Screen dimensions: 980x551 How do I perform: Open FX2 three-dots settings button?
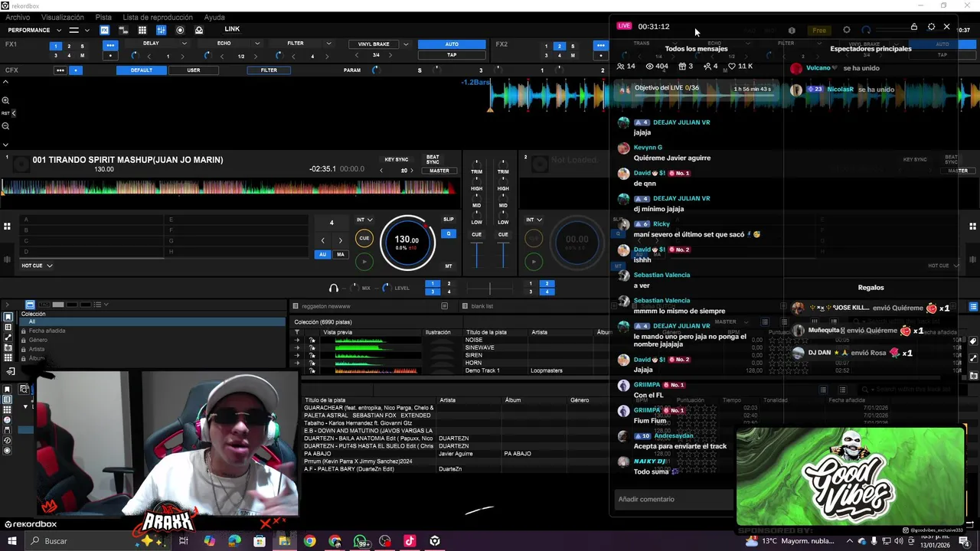tap(601, 45)
